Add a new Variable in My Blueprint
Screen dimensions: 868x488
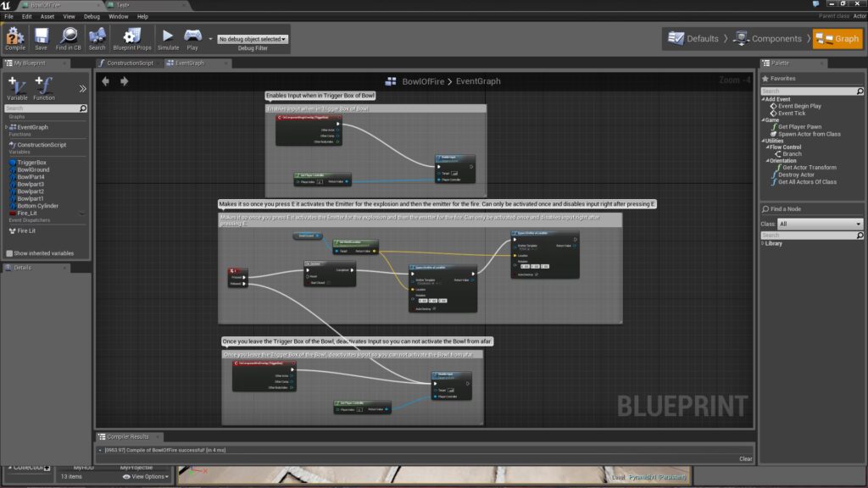(17, 88)
